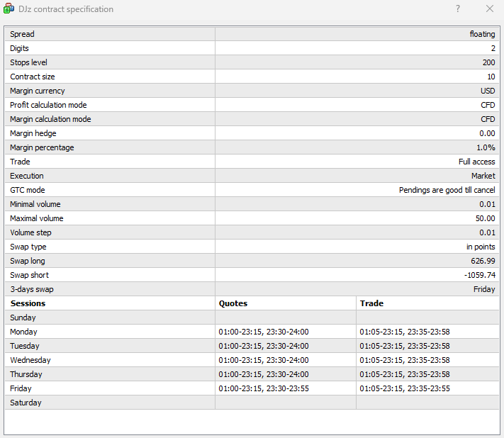Select the 3-days swap label

click(x=32, y=289)
